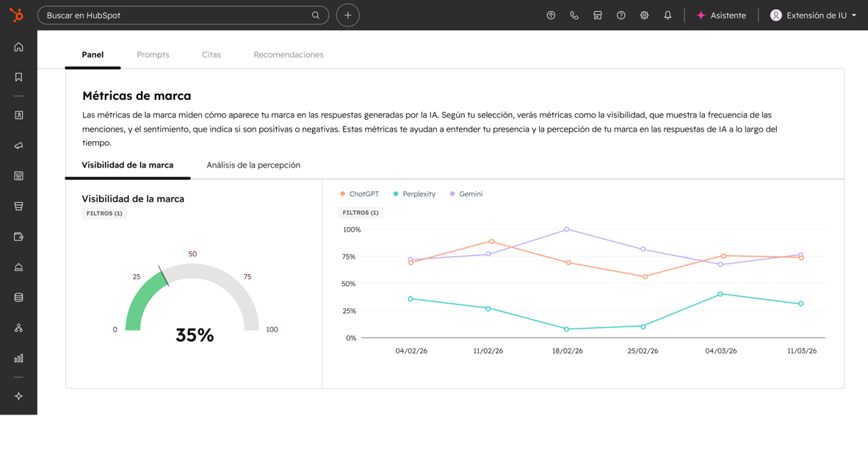Open the Calls phone icon in the top bar
868x449 pixels.
(574, 15)
